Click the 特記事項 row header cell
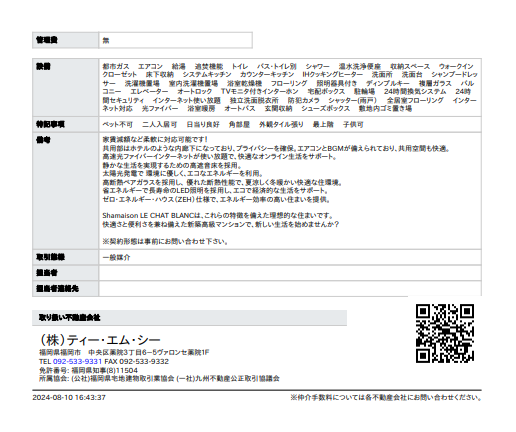The image size is (516, 432). 65,124
